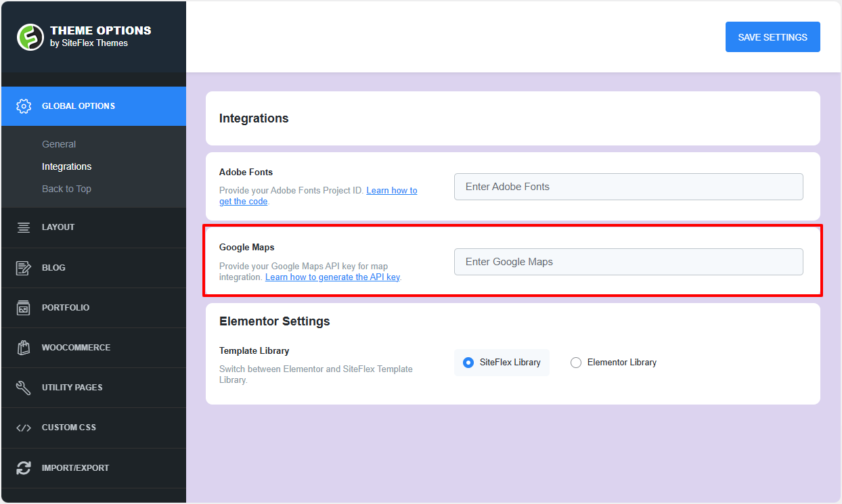Image resolution: width=842 pixels, height=504 pixels.
Task: Select the Elementor Library radio option
Action: tap(576, 363)
